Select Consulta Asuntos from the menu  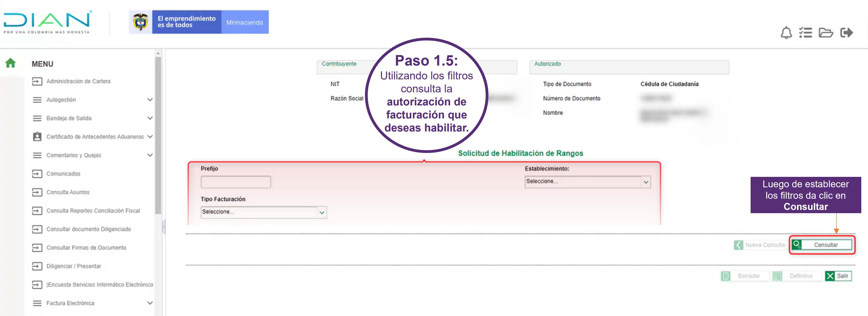coord(68,192)
